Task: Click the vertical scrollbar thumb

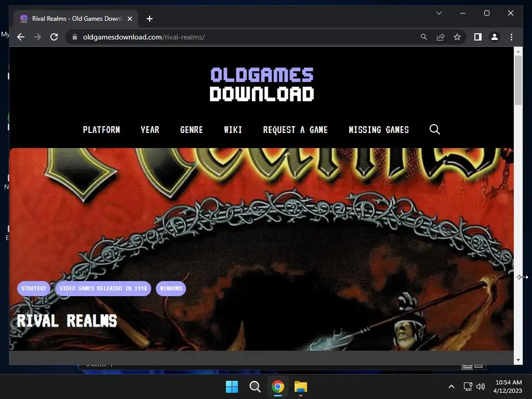Action: (518, 80)
